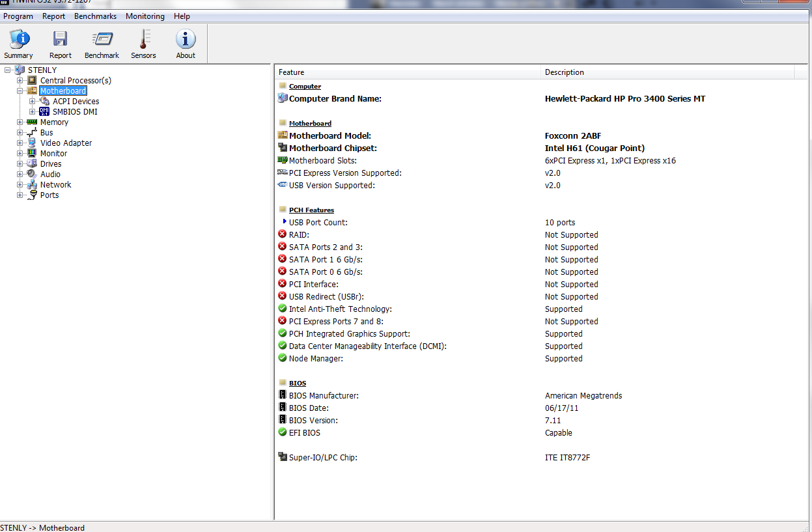Click the Bus icon in tree

coord(32,132)
